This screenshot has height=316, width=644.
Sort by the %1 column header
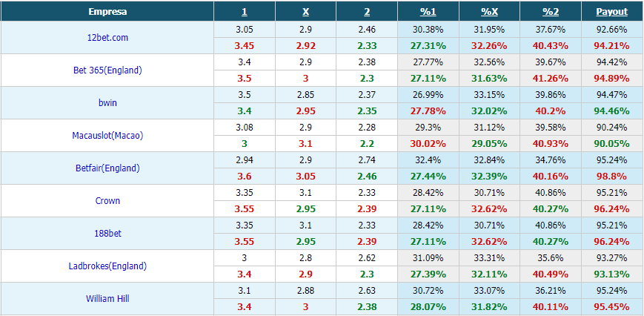click(428, 12)
